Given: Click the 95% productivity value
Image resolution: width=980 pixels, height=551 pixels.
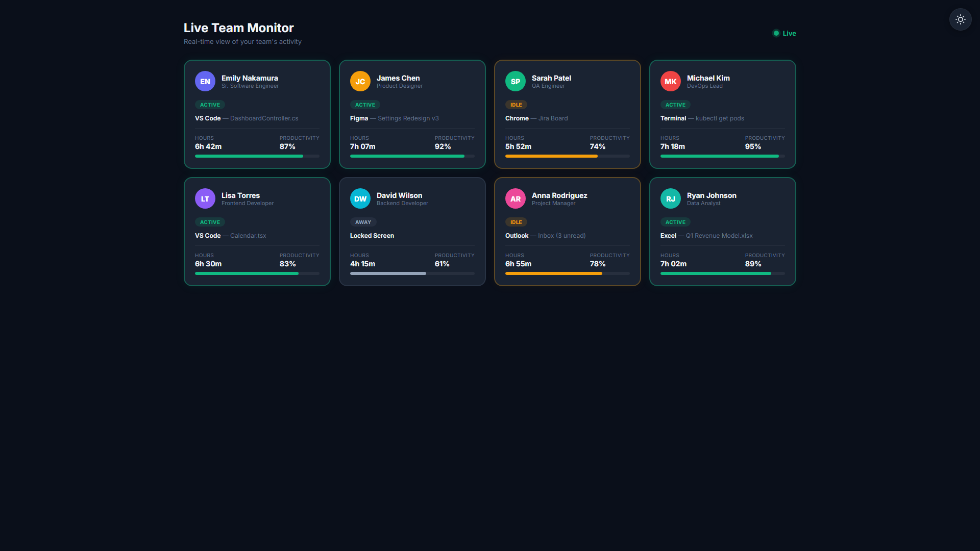Looking at the screenshot, I should [753, 146].
